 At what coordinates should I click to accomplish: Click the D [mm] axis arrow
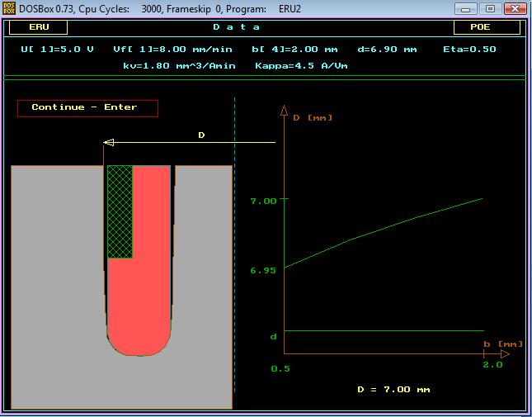[283, 110]
